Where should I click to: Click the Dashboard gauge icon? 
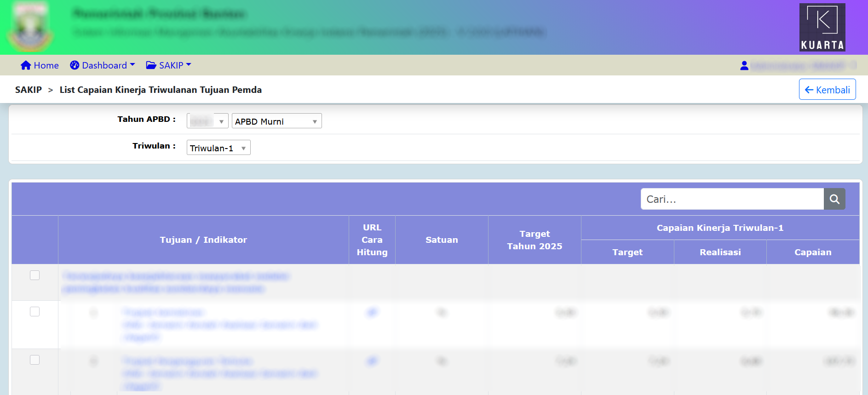coord(75,65)
